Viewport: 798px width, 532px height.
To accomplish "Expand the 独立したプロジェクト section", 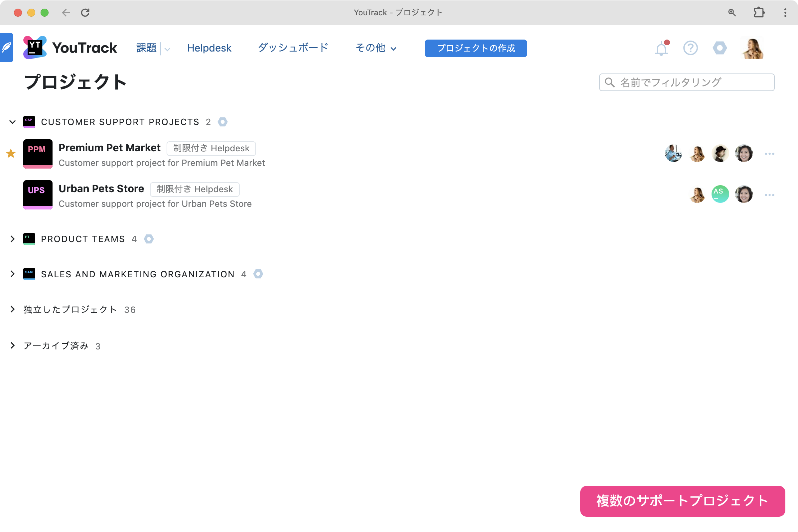I will (13, 309).
